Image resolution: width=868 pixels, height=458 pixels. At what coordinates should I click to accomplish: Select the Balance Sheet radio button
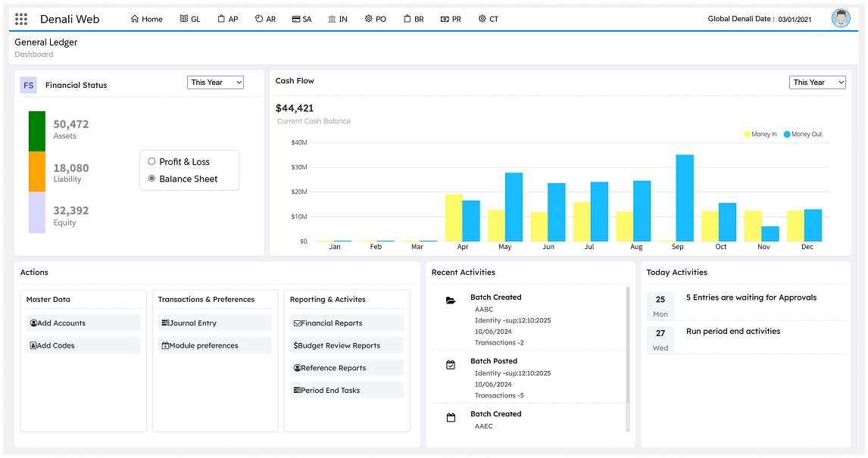point(151,179)
